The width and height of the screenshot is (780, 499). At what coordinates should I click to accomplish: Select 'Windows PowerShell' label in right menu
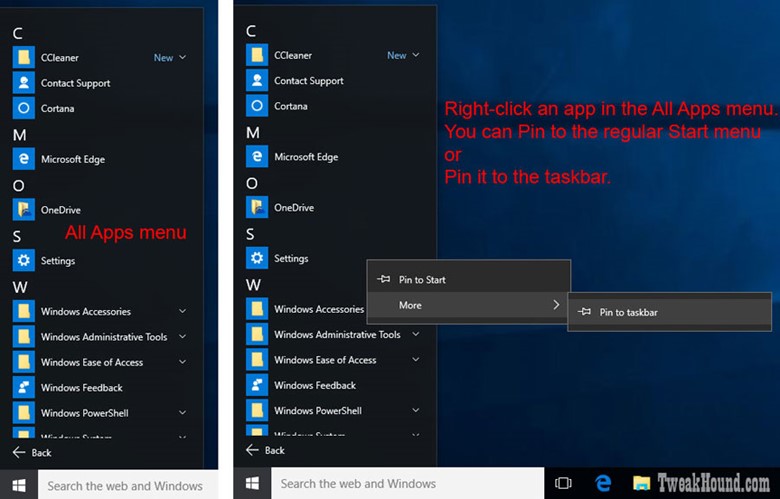point(318,410)
